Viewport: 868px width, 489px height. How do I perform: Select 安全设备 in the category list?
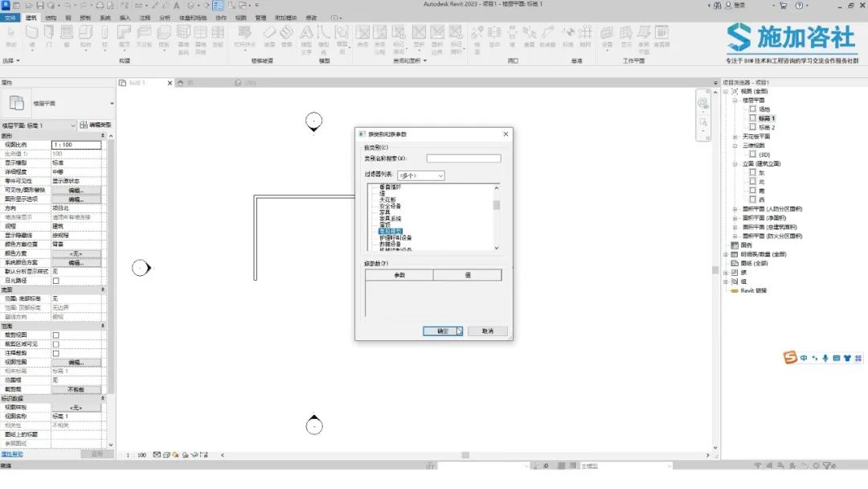[x=390, y=206]
